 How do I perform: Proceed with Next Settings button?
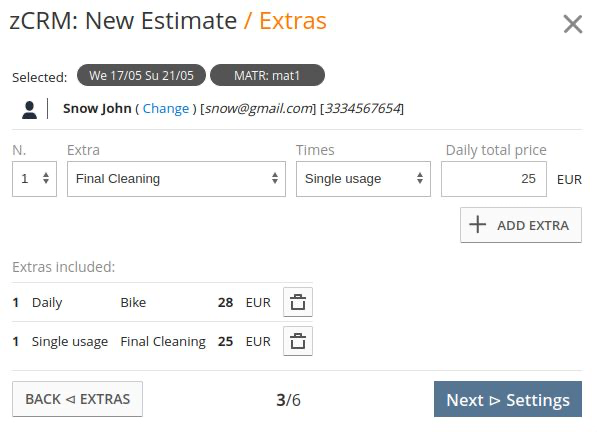click(508, 399)
